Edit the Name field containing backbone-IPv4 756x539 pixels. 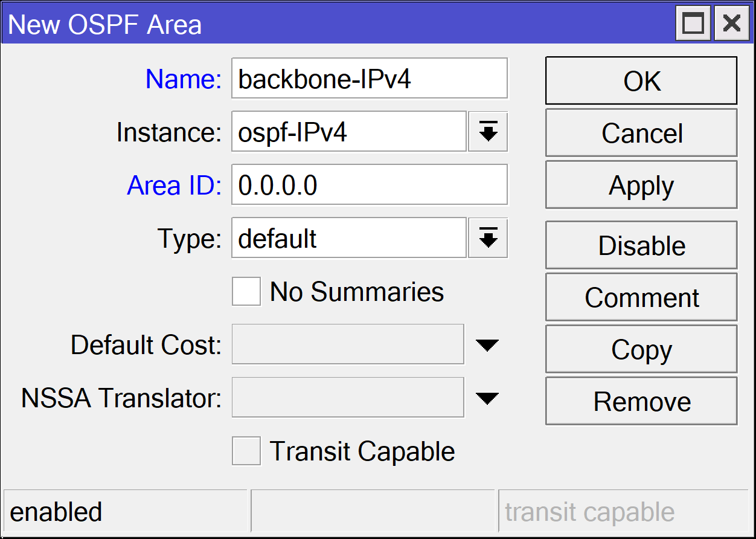point(369,79)
